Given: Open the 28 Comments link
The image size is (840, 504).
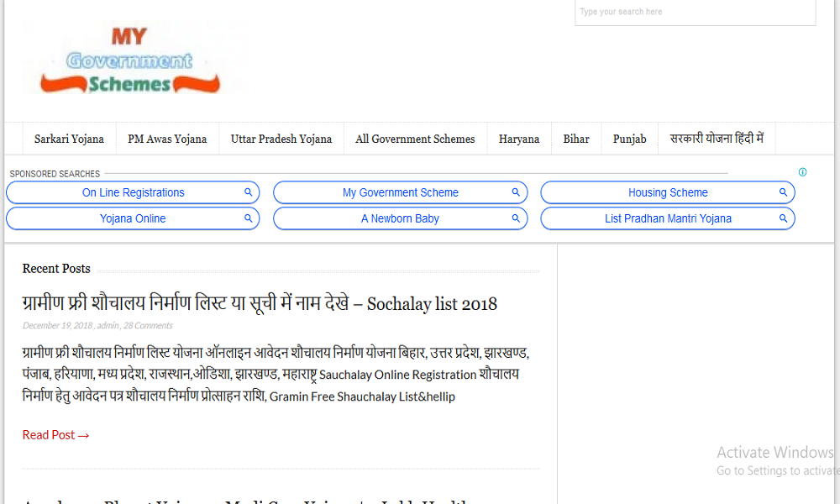Looking at the screenshot, I should tap(148, 326).
